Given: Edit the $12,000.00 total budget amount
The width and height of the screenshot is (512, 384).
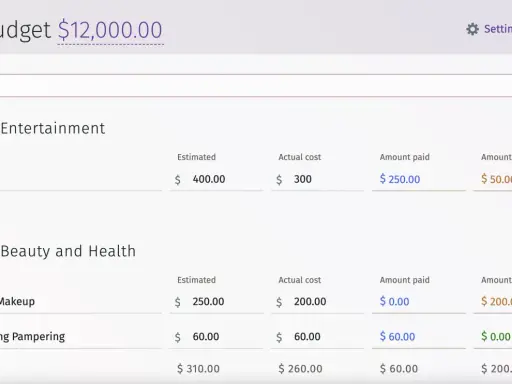Looking at the screenshot, I should (110, 30).
